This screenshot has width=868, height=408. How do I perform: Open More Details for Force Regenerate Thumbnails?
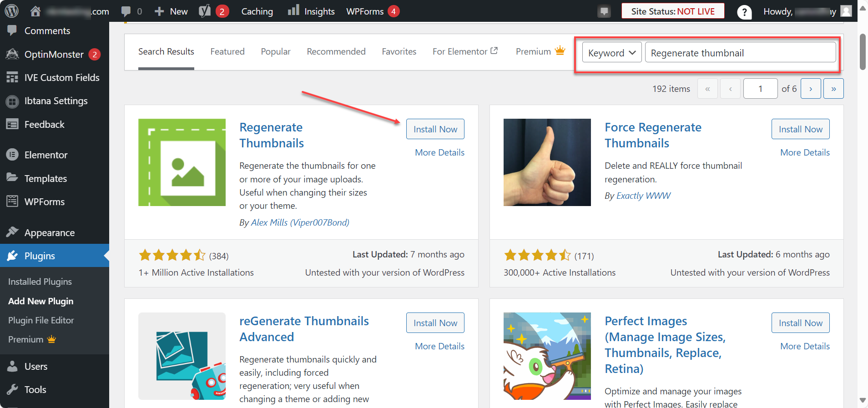(805, 152)
